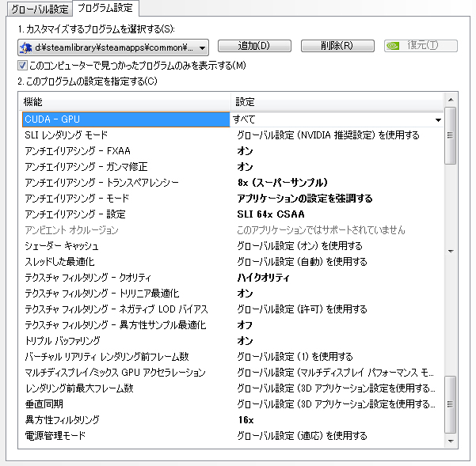
Task: Expand the すべて dropdown for CUDA - GPU
Action: coord(438,119)
